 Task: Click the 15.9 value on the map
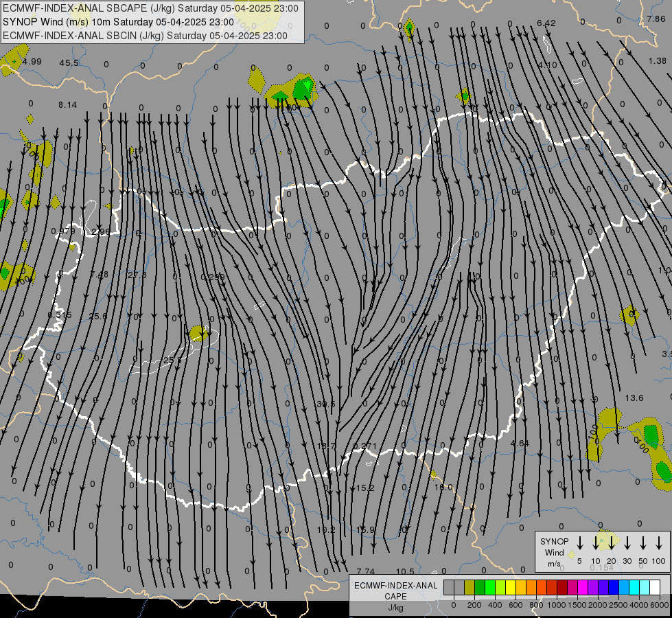coord(365,529)
